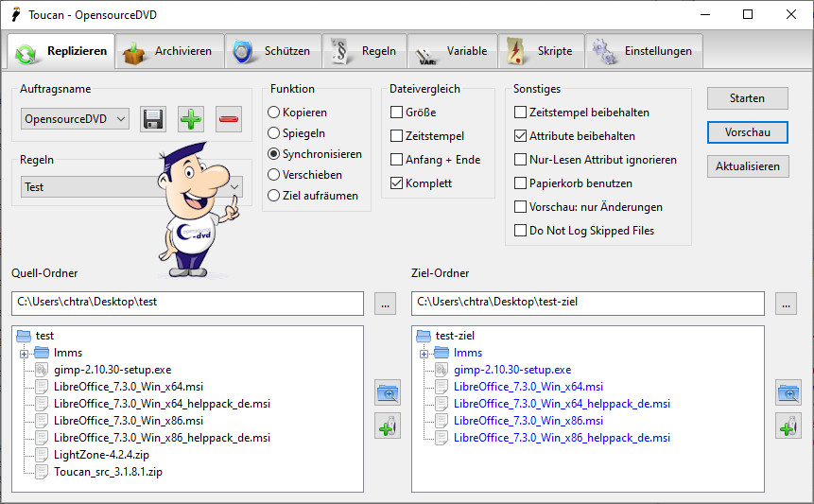
Task: Click the save job floppy disk icon
Action: click(153, 119)
